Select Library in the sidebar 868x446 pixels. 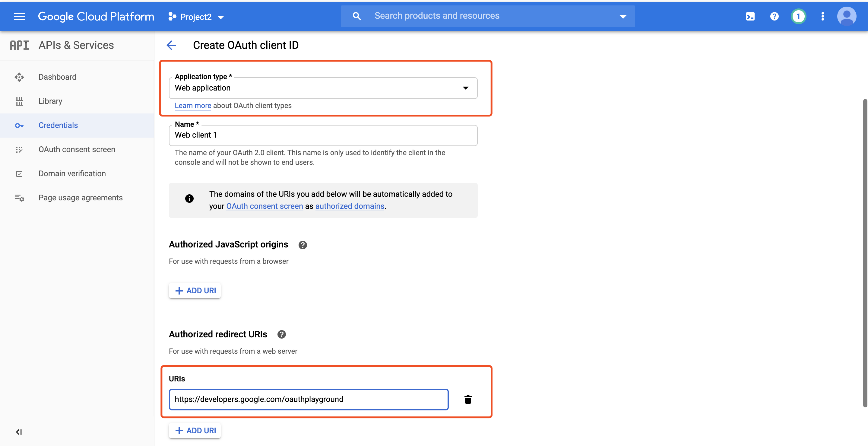pyautogui.click(x=50, y=101)
